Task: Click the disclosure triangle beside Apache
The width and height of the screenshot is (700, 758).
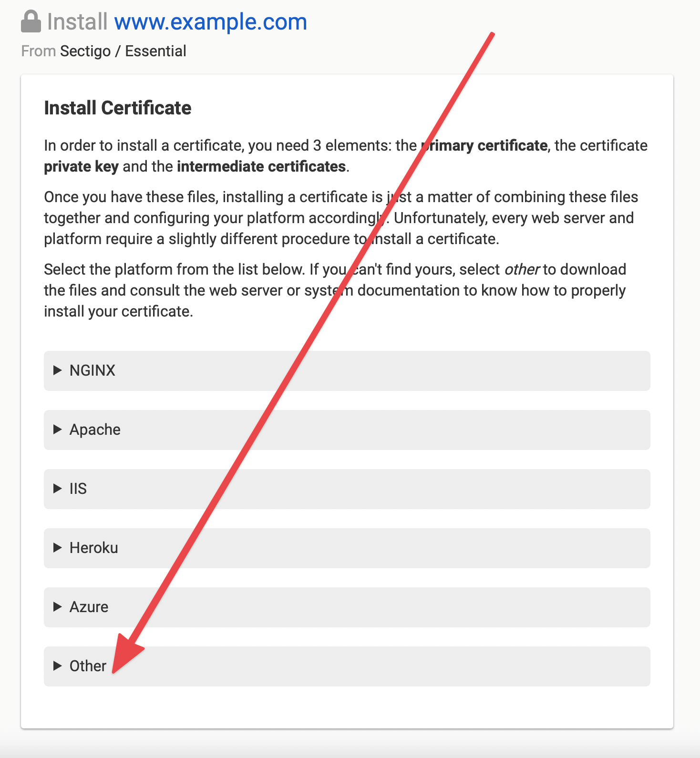Action: pos(58,430)
